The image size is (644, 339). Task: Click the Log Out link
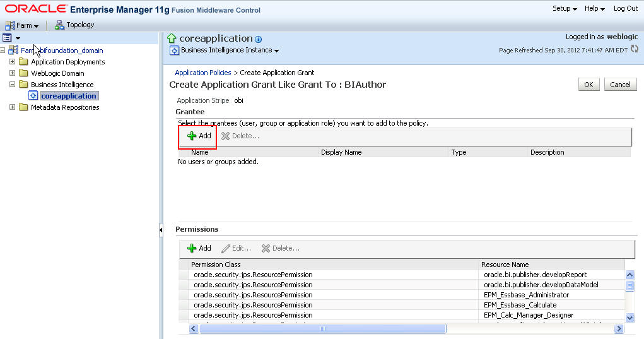tap(625, 9)
